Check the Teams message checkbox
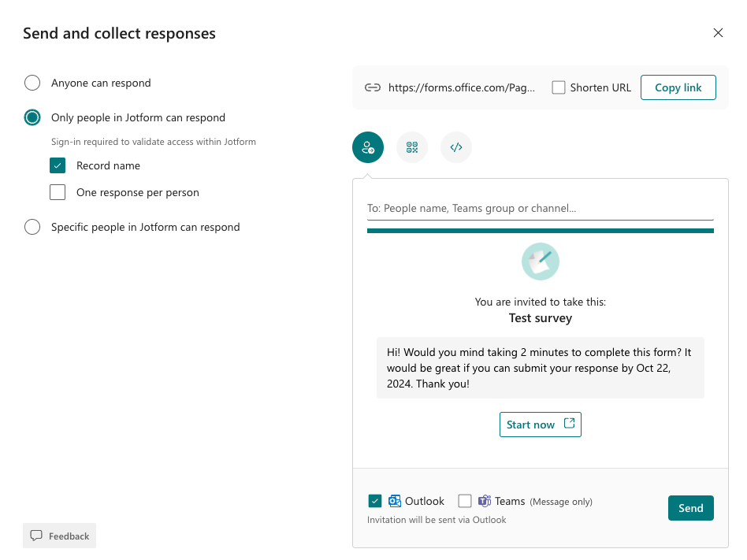The width and height of the screenshot is (747, 560). pyautogui.click(x=465, y=501)
